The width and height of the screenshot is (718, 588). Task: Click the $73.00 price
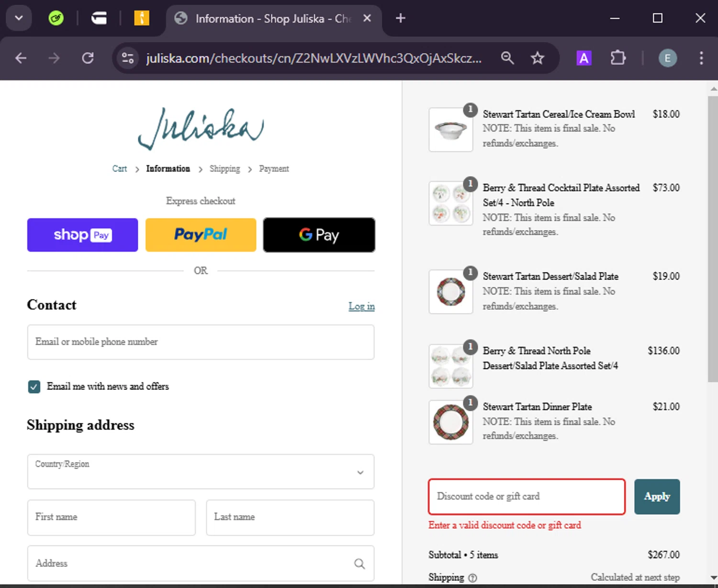pyautogui.click(x=666, y=187)
